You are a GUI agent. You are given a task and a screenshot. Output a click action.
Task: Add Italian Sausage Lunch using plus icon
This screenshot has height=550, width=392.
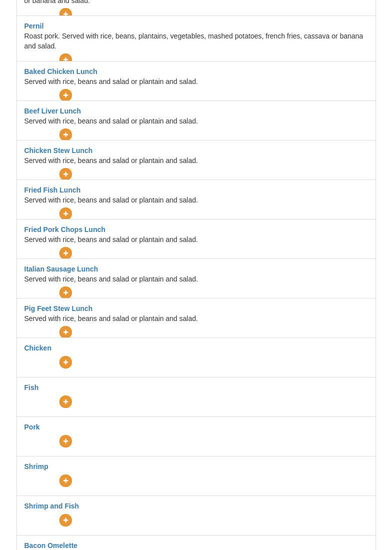pyautogui.click(x=65, y=292)
